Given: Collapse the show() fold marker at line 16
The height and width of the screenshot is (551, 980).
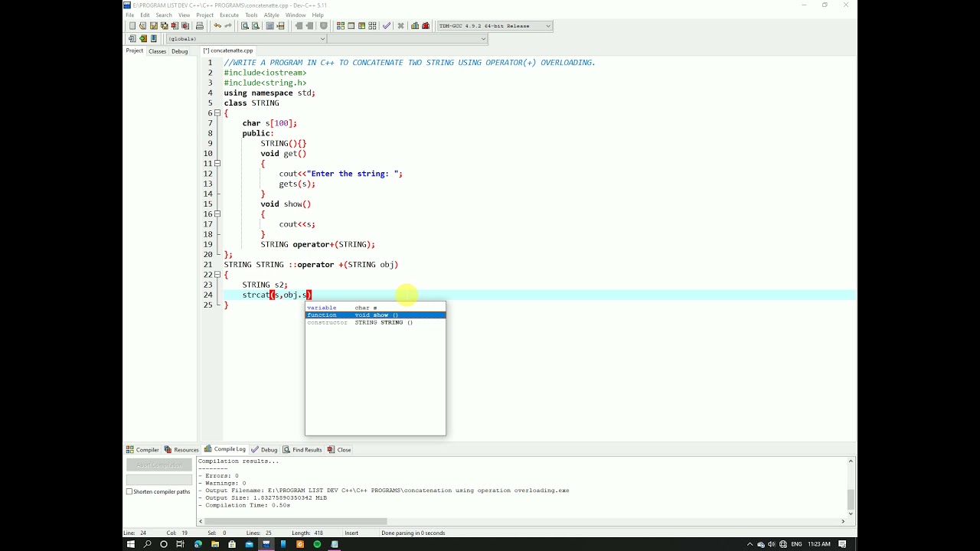Looking at the screenshot, I should point(217,214).
